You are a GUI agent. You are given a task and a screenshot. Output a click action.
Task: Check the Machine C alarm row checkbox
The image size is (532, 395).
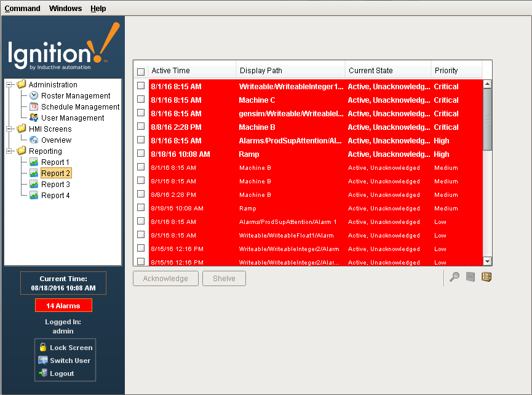(x=140, y=100)
